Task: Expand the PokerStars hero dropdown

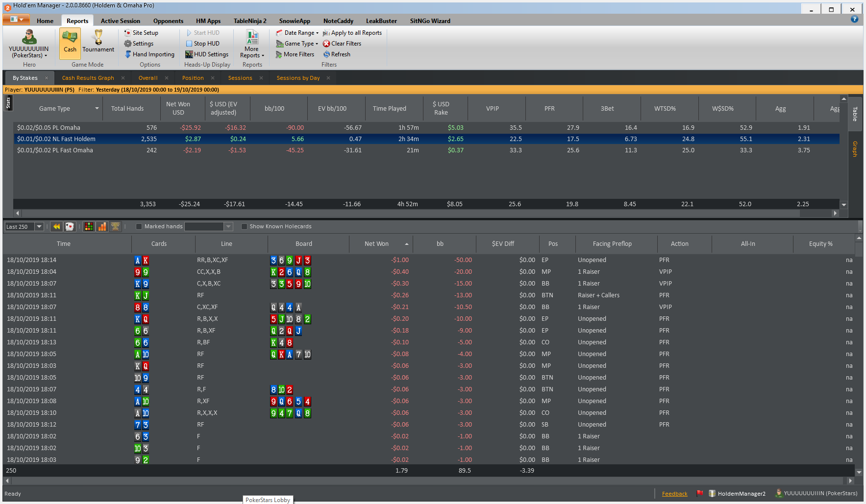Action: (29, 52)
